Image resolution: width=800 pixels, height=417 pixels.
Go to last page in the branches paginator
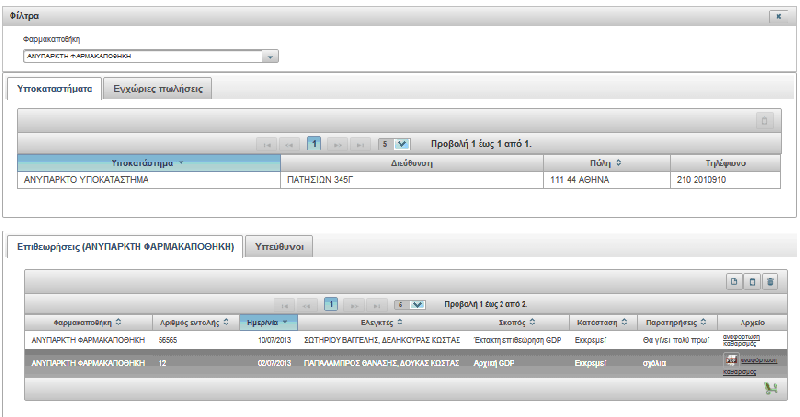coord(360,144)
